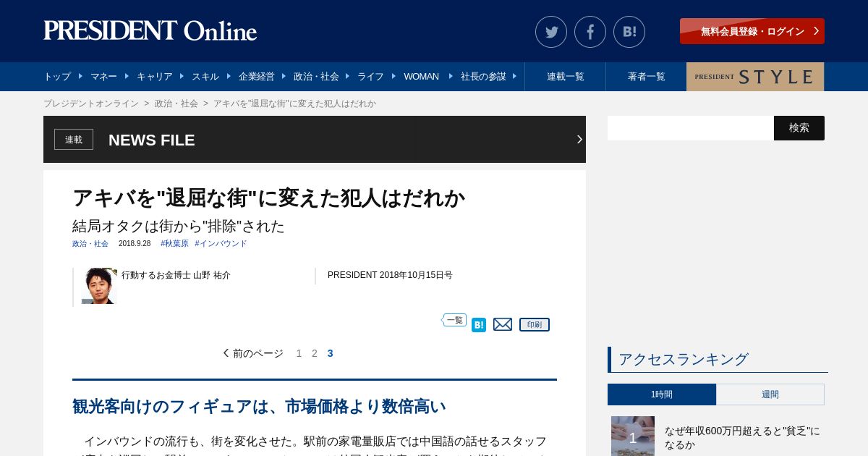The height and width of the screenshot is (456, 868).
Task: Open the #インバウンド hashtag link
Action: coord(221,244)
